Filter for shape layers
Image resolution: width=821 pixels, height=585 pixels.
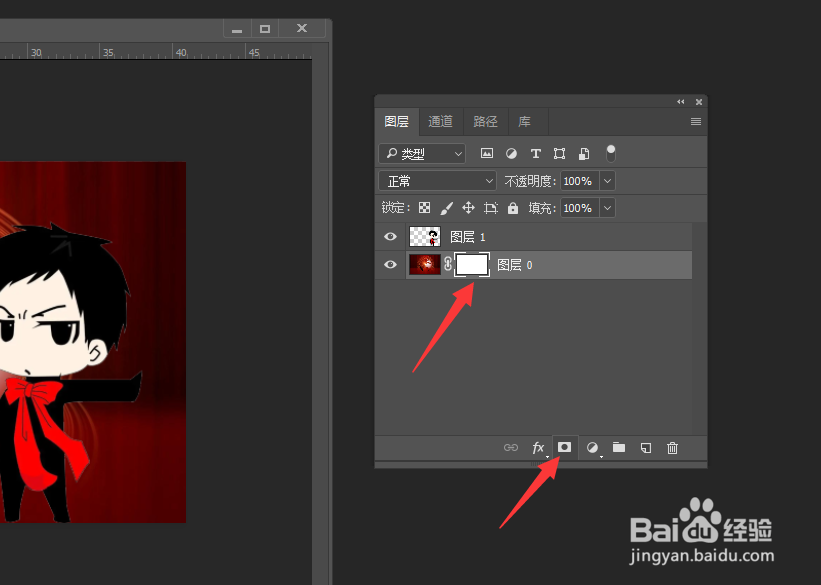click(559, 153)
